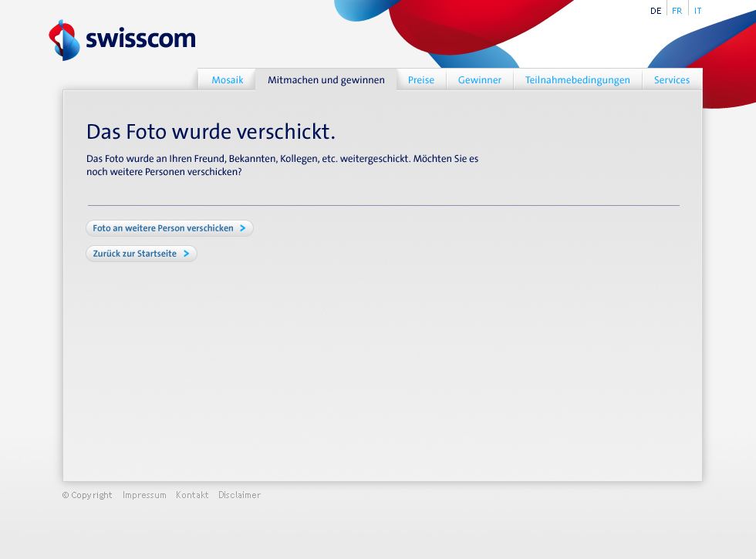Open the Services tab
Image resolution: width=756 pixels, height=559 pixels.
[x=672, y=80]
